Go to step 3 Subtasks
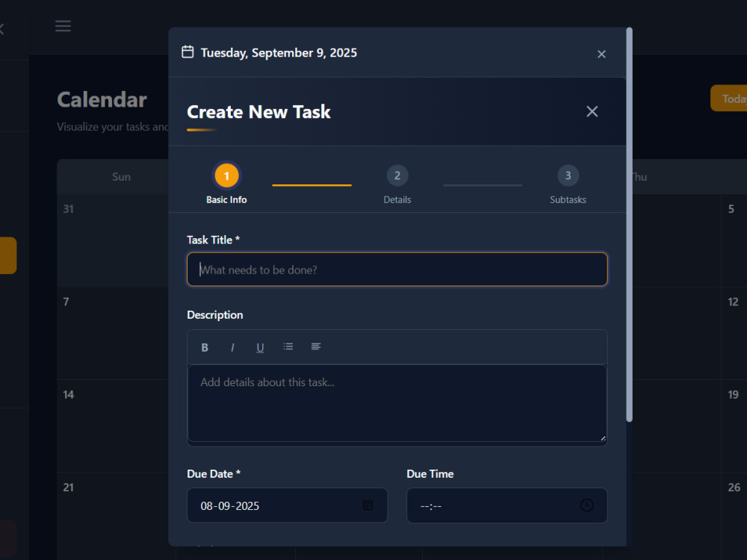Screen dimensions: 747x560 pyautogui.click(x=568, y=184)
